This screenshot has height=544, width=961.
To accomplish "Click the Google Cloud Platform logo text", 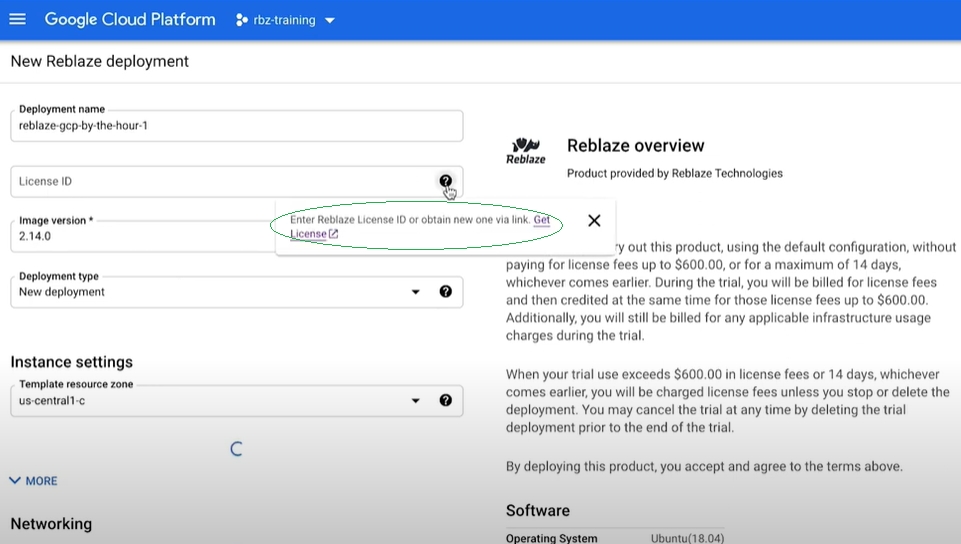I will (x=130, y=20).
